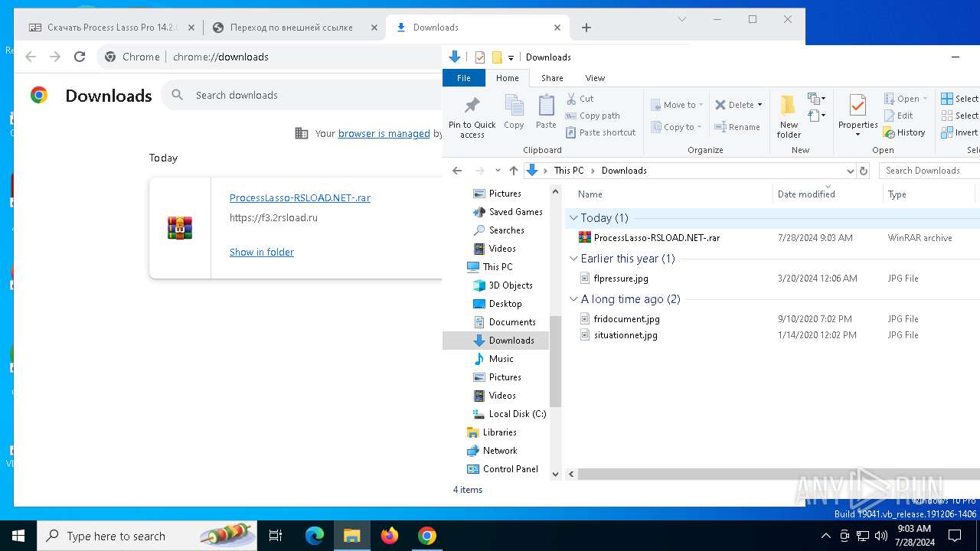Open Firefox from taskbar
The image size is (980, 551).
pos(390,536)
